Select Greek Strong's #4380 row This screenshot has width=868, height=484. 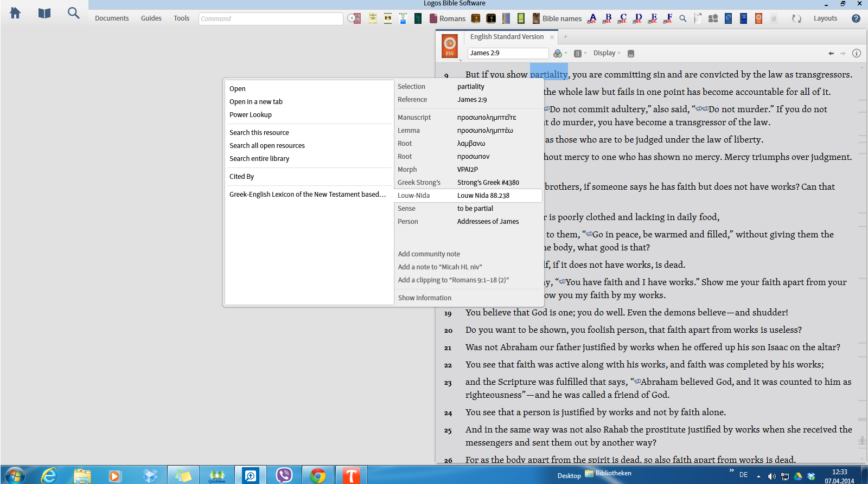(x=469, y=183)
